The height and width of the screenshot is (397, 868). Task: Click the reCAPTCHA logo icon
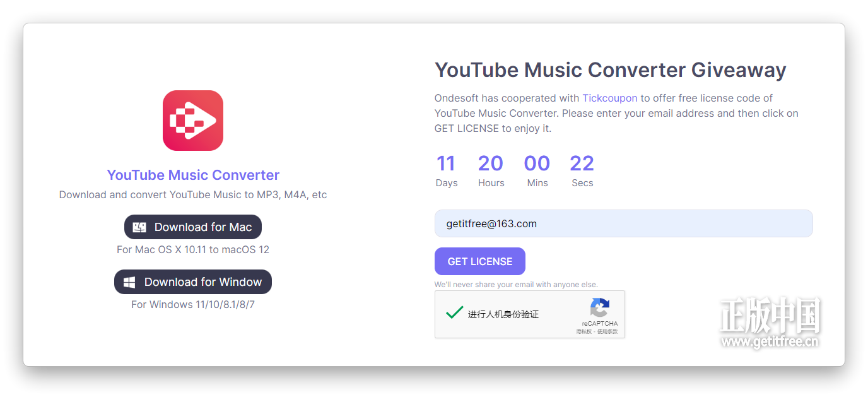[x=599, y=308]
